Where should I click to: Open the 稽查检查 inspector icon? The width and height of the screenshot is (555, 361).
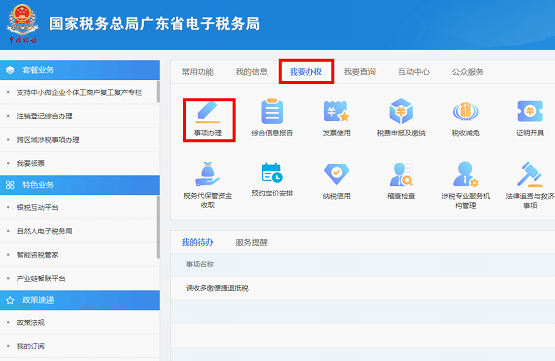[x=401, y=174]
